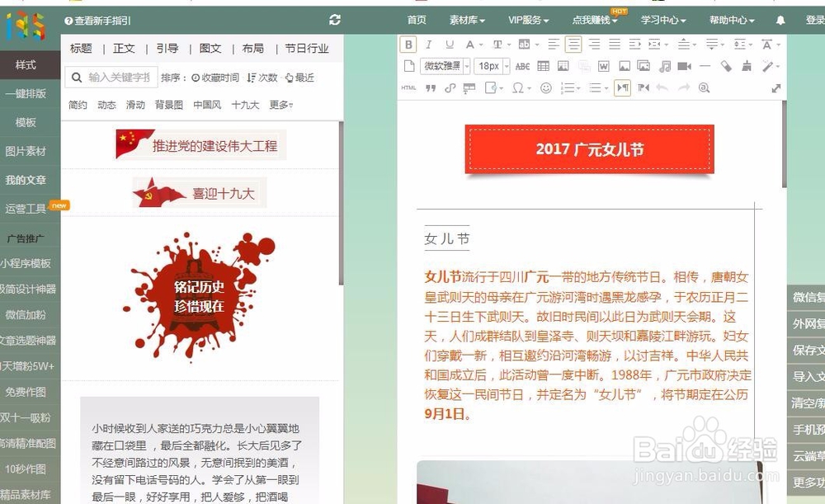This screenshot has height=504, width=825.
Task: Click the refresh icon in header
Action: 335,20
